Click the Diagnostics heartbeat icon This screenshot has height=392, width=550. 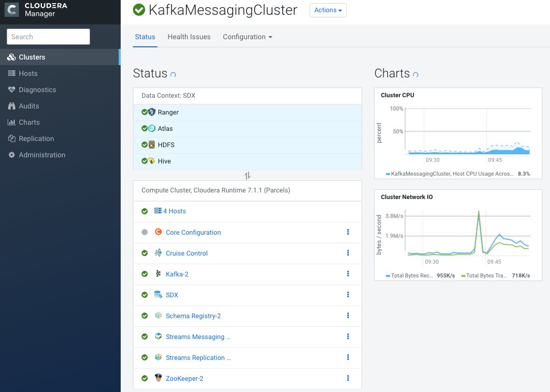click(x=12, y=90)
